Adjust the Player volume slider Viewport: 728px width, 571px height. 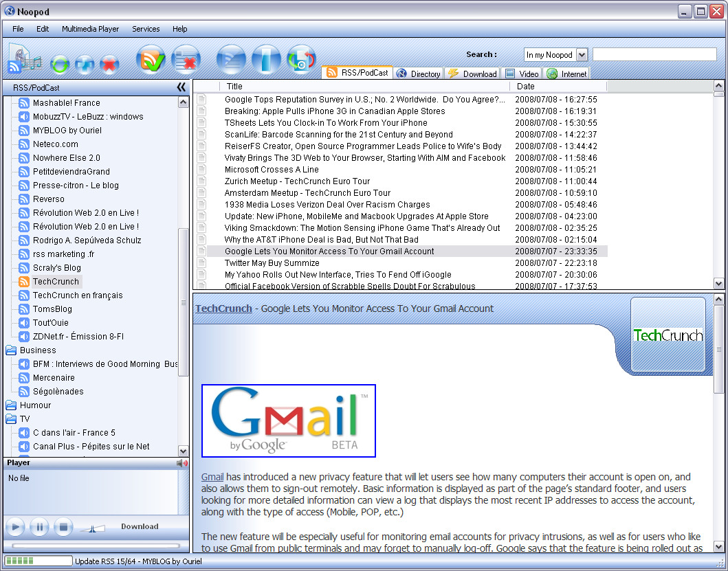point(92,528)
